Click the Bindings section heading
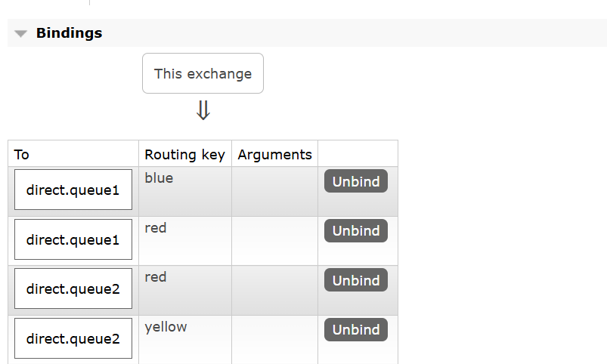 [x=69, y=33]
